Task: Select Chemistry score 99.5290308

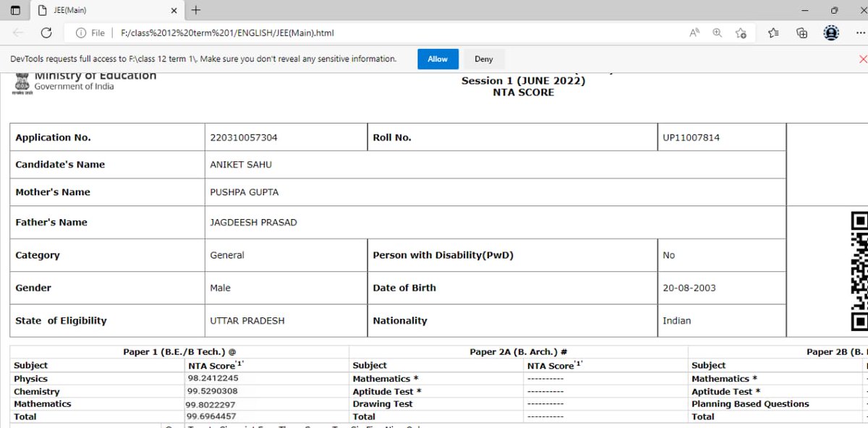Action: click(213, 391)
